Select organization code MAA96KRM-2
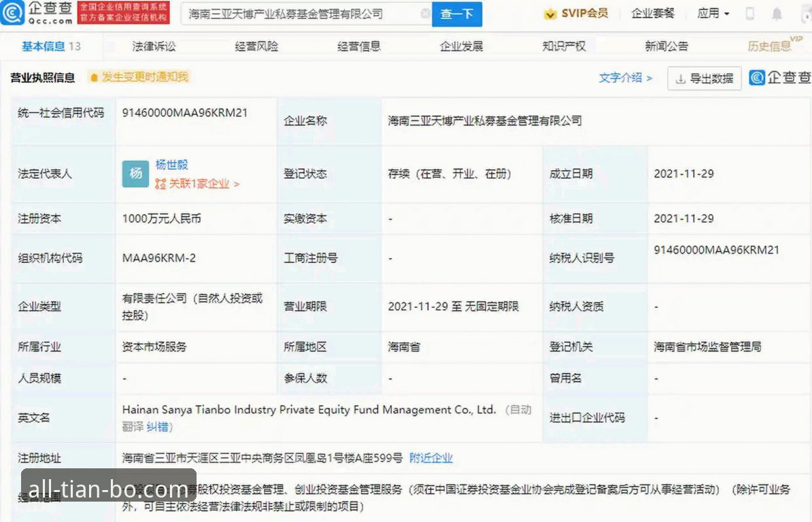 [159, 258]
